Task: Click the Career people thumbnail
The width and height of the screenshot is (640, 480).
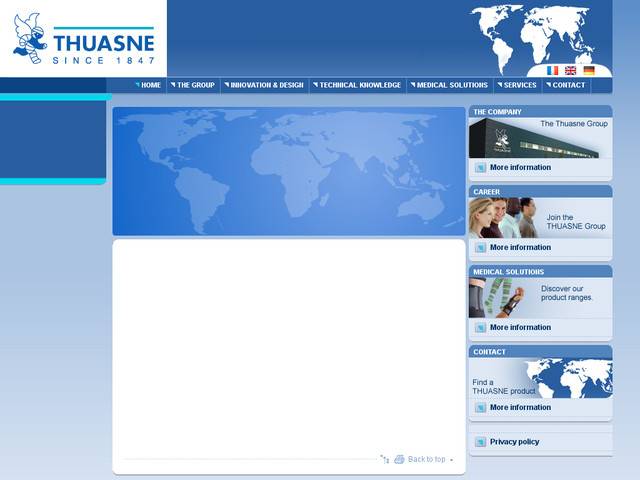Action: (504, 218)
